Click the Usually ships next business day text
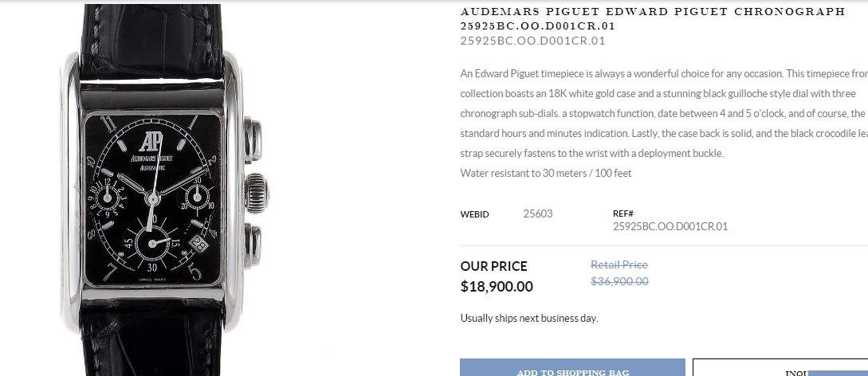Screen dimensions: 868x376 pyautogui.click(x=528, y=319)
